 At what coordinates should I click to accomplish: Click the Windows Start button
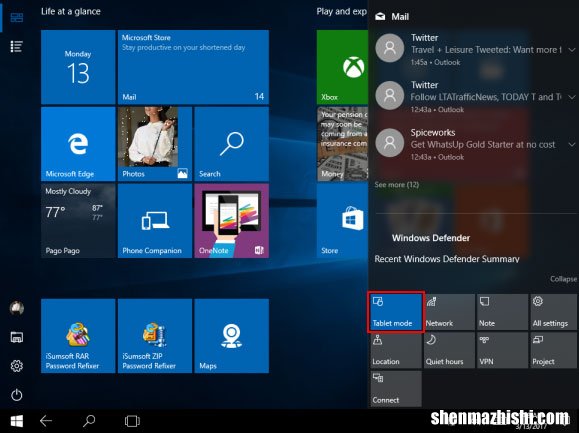17,421
